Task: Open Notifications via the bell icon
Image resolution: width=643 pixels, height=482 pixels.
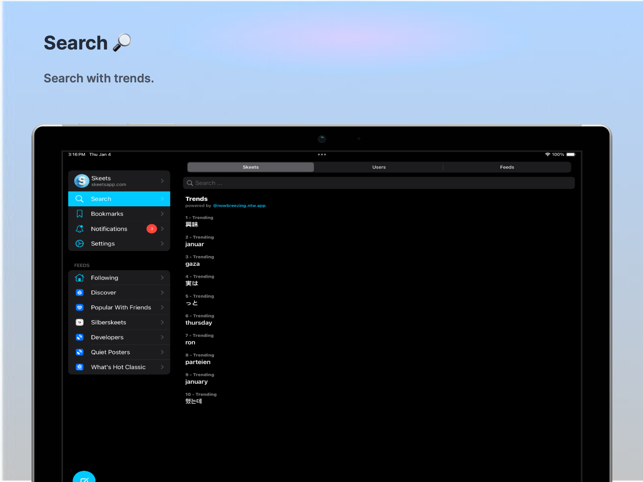Action: coord(80,229)
